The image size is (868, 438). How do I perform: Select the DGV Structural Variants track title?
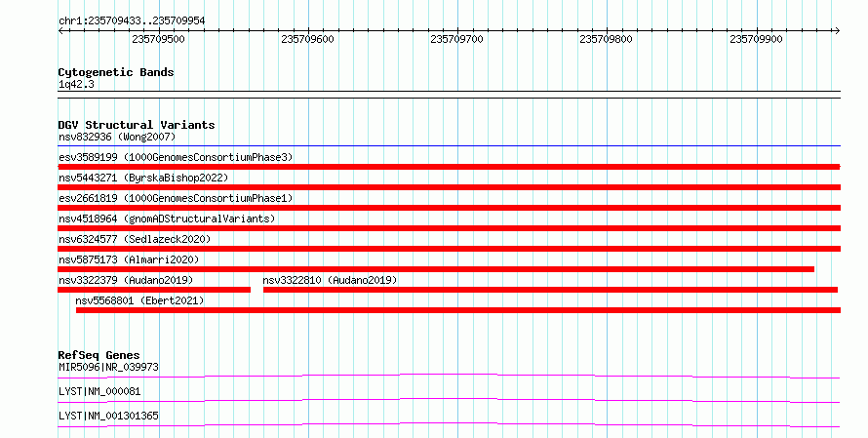[137, 125]
